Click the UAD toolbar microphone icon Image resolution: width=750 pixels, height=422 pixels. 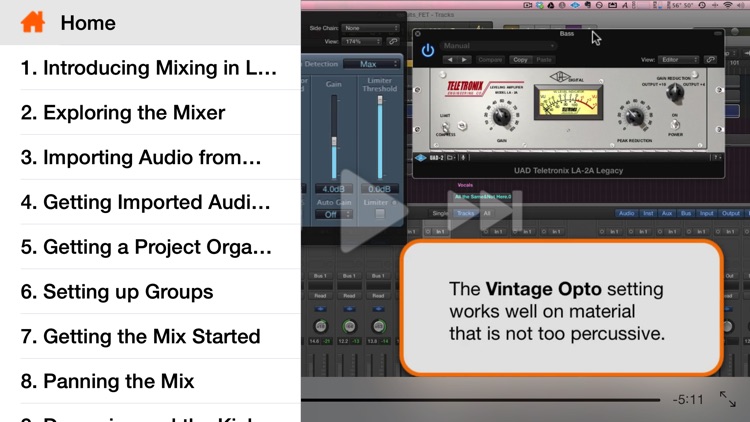[x=463, y=158]
